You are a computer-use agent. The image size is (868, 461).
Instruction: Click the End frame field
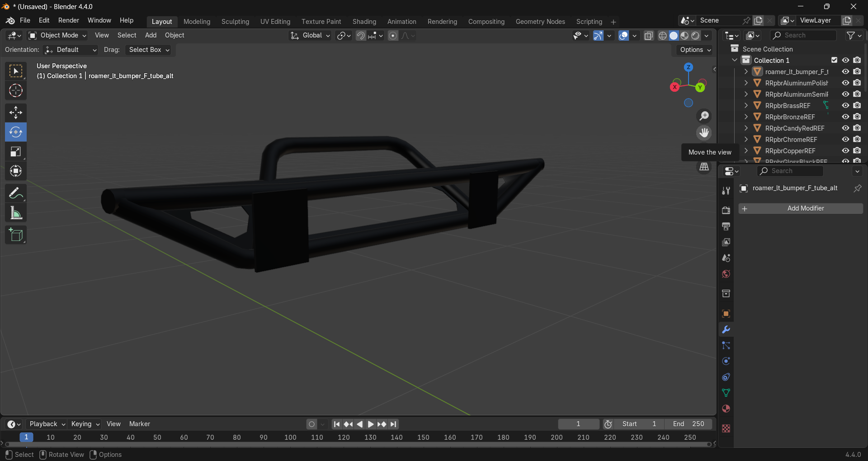coord(688,424)
